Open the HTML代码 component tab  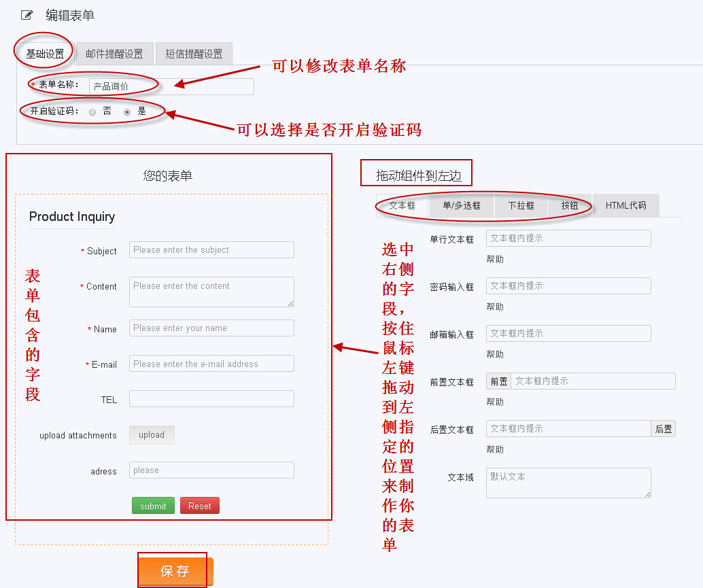[625, 205]
